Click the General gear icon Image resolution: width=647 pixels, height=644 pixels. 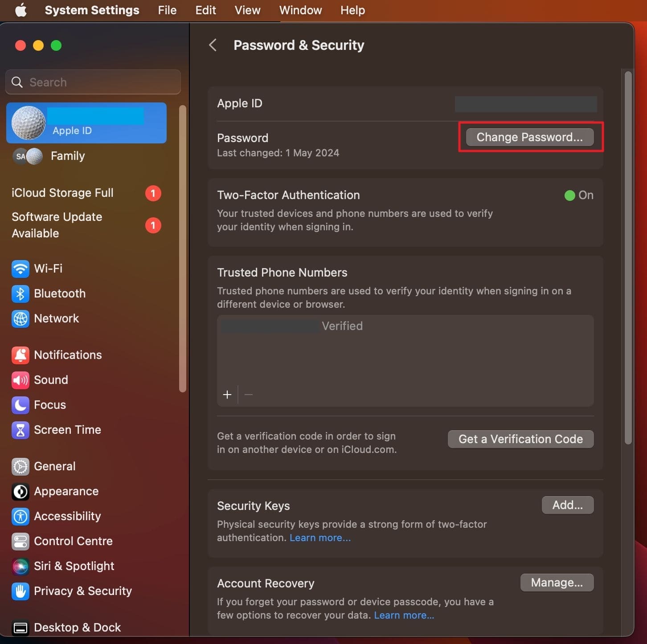pos(20,466)
